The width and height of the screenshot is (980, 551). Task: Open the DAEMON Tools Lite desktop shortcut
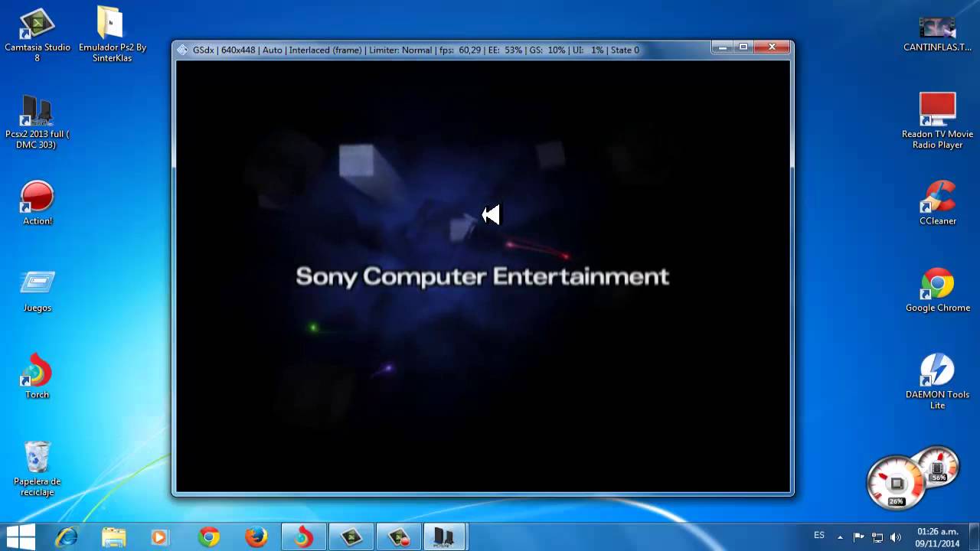click(x=937, y=381)
